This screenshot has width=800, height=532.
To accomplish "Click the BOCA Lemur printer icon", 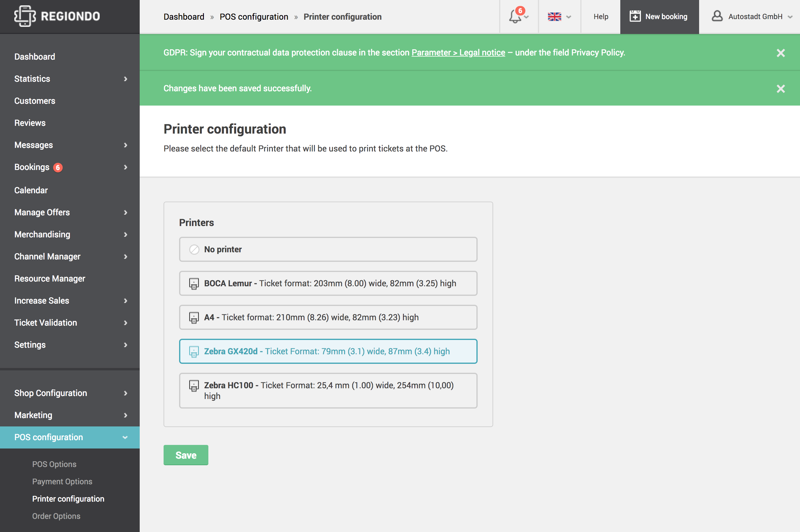I will [x=194, y=284].
